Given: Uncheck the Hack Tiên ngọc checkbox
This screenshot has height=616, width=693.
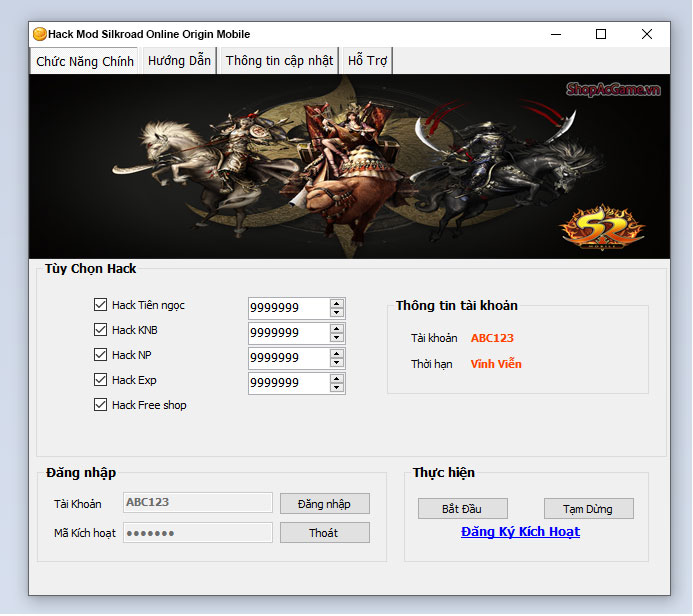Looking at the screenshot, I should (x=100, y=304).
